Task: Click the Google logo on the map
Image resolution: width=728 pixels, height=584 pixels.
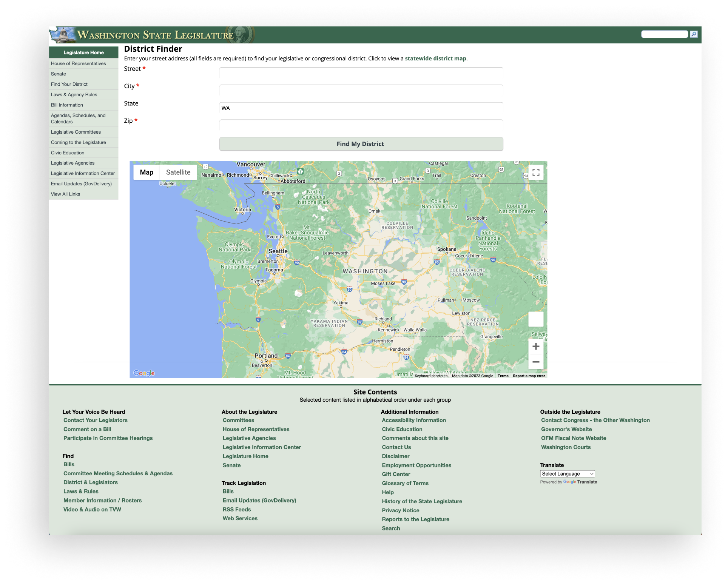Action: 144,373
